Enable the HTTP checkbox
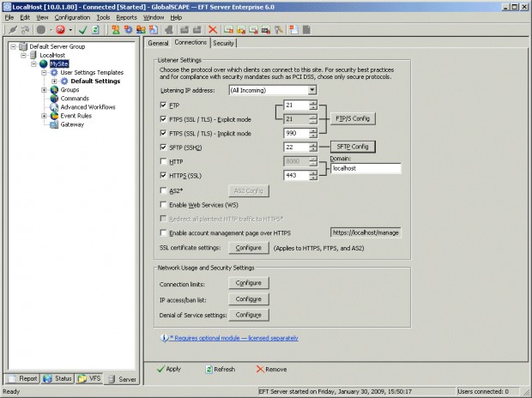532x398 pixels. [x=163, y=161]
